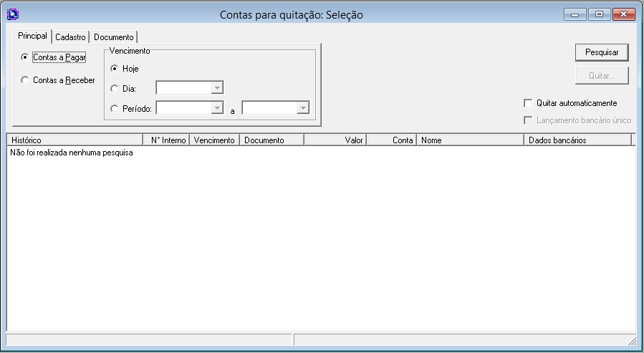644x353 pixels.
Task: Sort by the Vencimento column header
Action: click(x=214, y=140)
